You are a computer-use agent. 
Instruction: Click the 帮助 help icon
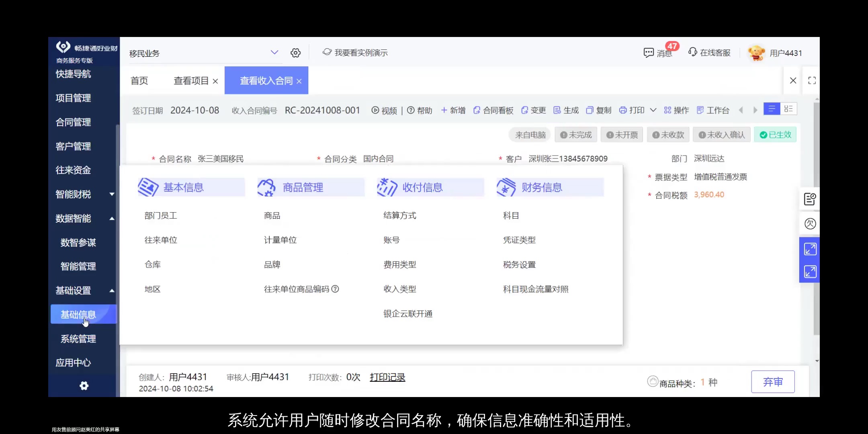click(x=419, y=110)
